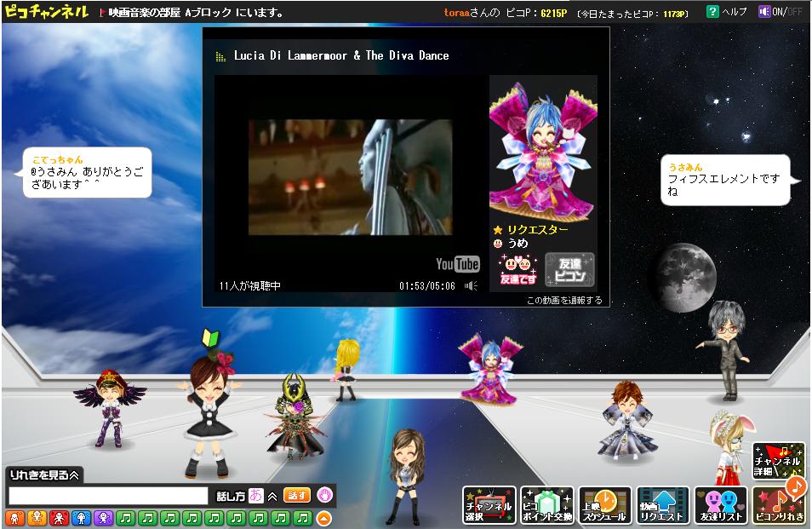Click the orange crying emote icon

(14, 518)
